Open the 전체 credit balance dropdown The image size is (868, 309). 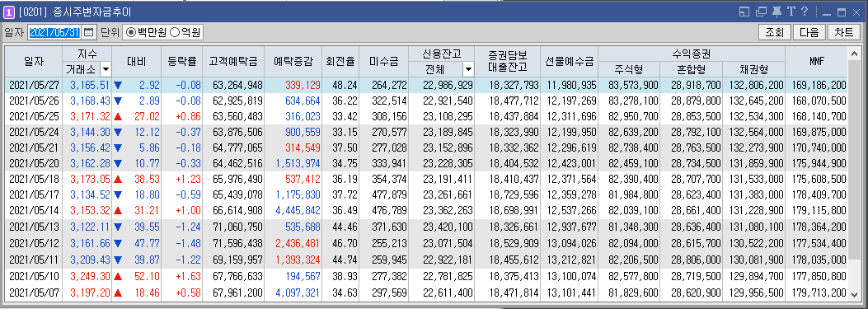(468, 69)
